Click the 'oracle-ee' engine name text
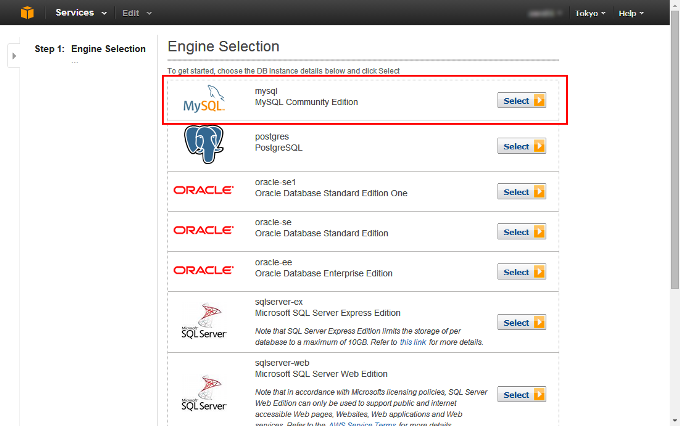The height and width of the screenshot is (426, 680). point(274,262)
